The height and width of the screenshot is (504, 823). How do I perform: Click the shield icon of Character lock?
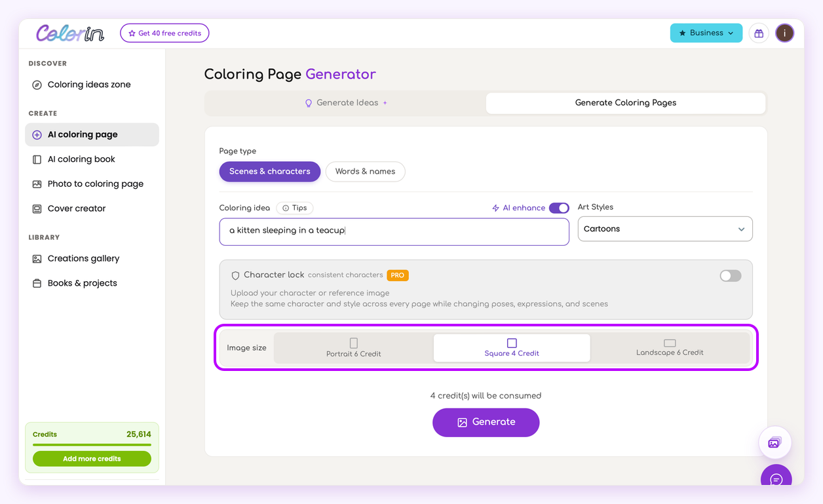coord(235,276)
